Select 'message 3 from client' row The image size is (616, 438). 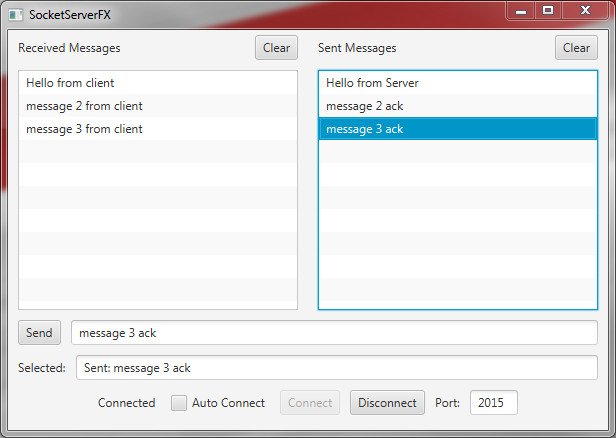pyautogui.click(x=158, y=129)
